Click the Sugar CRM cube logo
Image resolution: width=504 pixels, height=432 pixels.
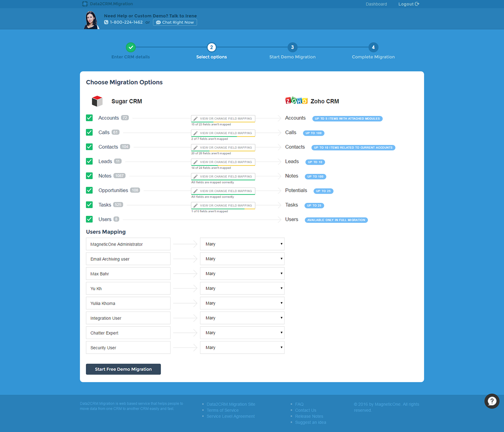(97, 101)
